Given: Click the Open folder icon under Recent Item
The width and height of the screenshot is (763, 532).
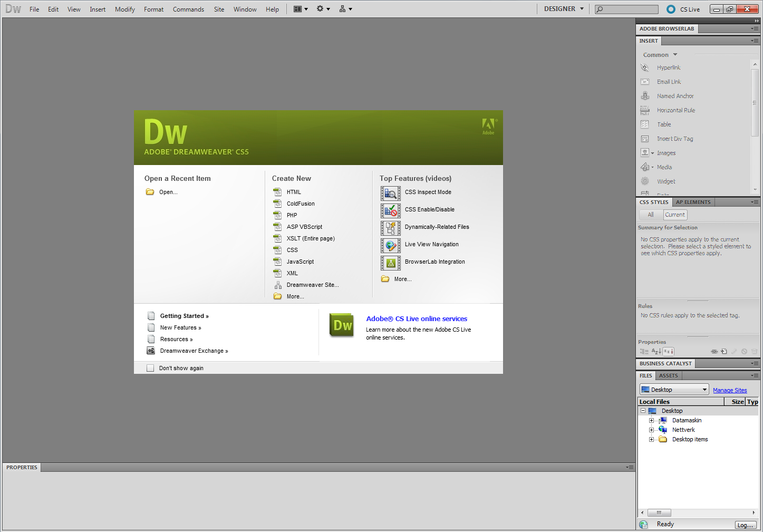Looking at the screenshot, I should 150,192.
